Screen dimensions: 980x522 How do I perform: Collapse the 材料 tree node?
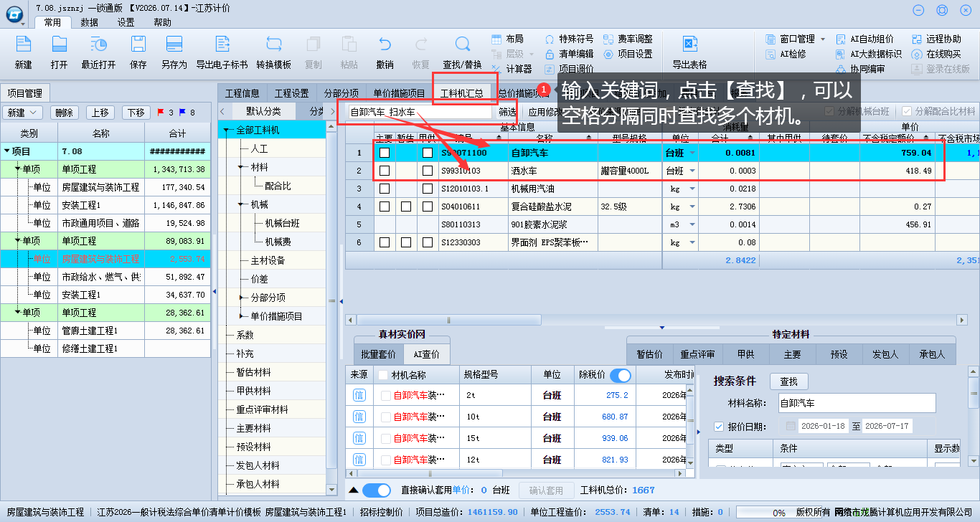241,167
